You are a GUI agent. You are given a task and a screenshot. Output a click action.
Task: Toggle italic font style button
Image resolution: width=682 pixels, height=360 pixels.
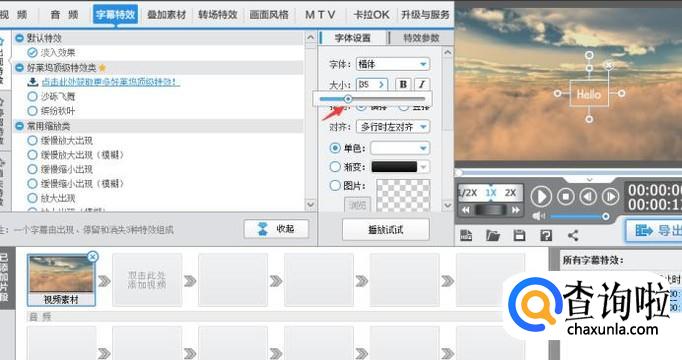(421, 84)
